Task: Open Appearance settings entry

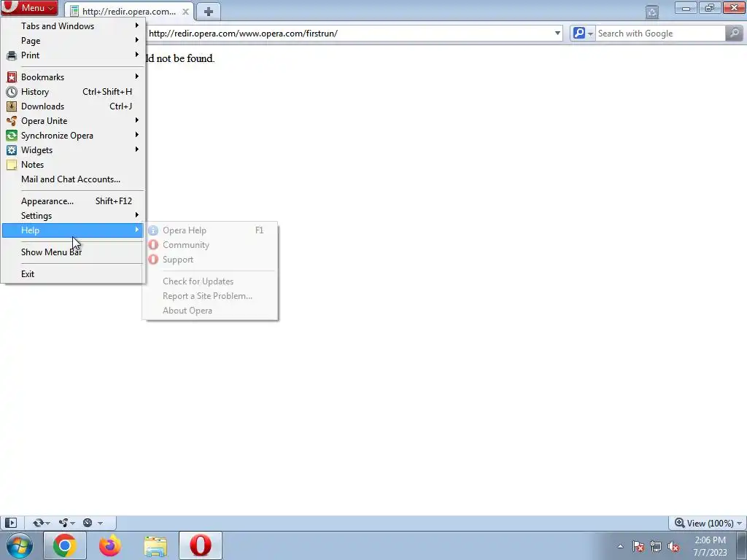Action: click(x=73, y=201)
